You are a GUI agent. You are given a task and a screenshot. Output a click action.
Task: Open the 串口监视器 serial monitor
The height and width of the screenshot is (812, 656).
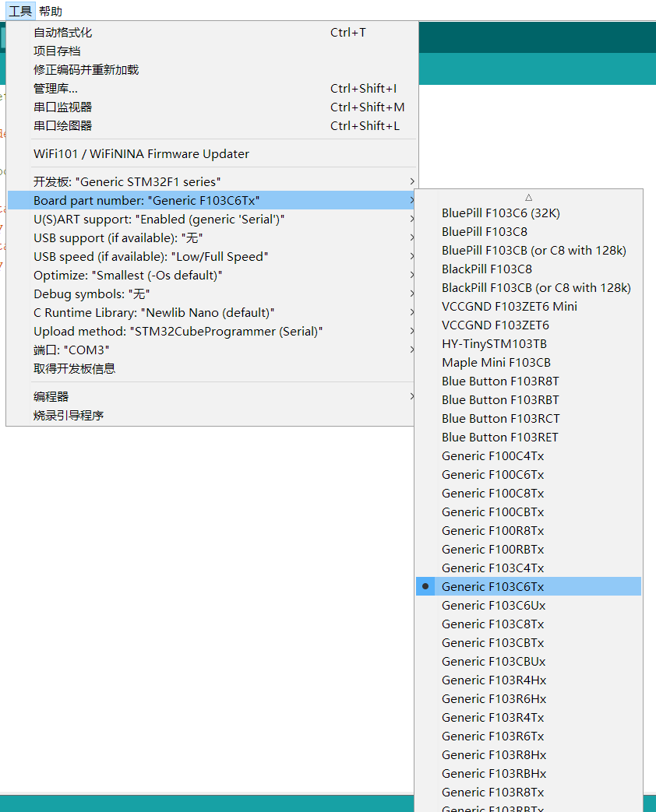pyautogui.click(x=61, y=107)
